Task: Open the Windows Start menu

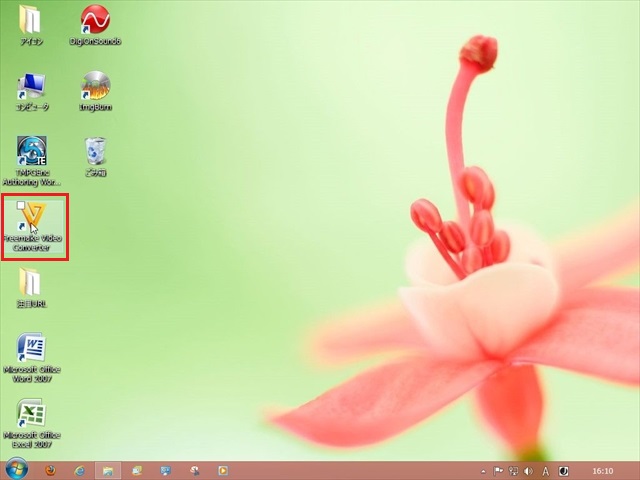Action: (16, 469)
